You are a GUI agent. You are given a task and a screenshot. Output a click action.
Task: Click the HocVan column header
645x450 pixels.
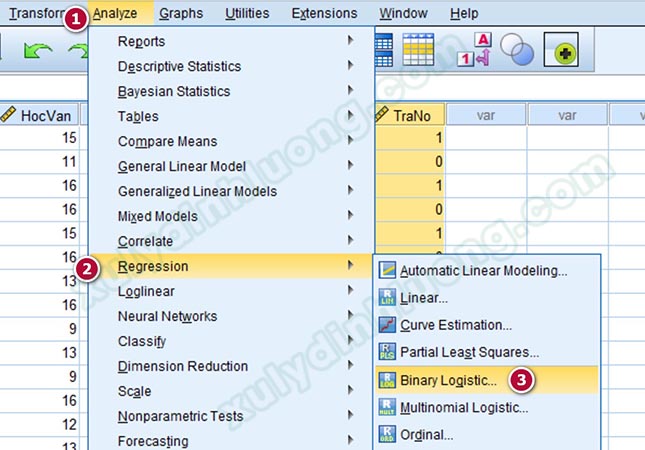pos(39,115)
